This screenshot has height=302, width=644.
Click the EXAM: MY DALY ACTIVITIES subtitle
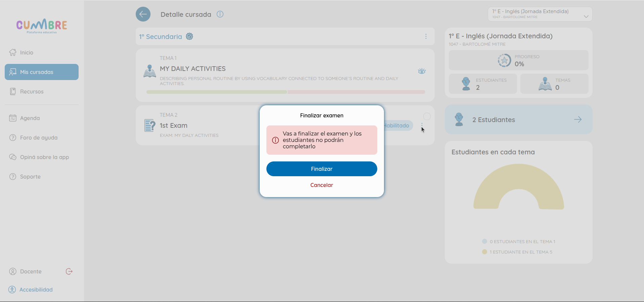click(189, 135)
